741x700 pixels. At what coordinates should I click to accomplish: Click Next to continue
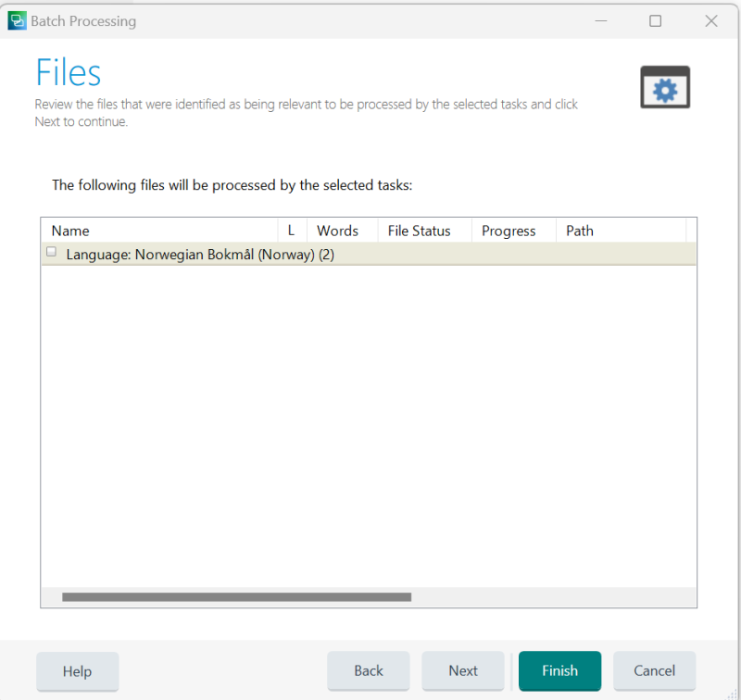462,670
